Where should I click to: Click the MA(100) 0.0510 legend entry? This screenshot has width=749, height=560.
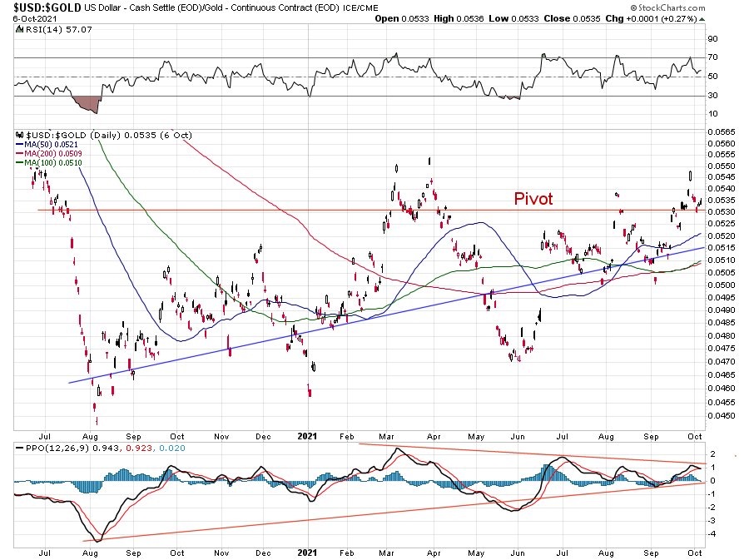tap(53, 163)
